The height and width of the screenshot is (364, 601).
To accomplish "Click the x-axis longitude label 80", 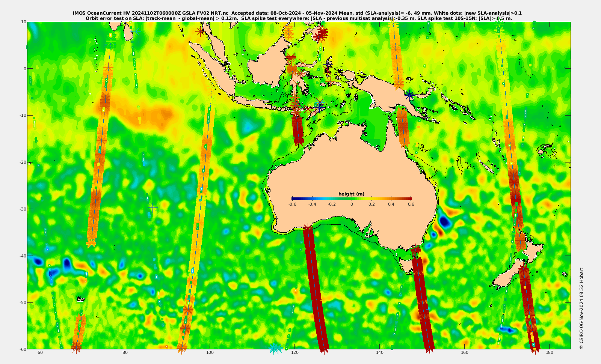I will click(125, 353).
